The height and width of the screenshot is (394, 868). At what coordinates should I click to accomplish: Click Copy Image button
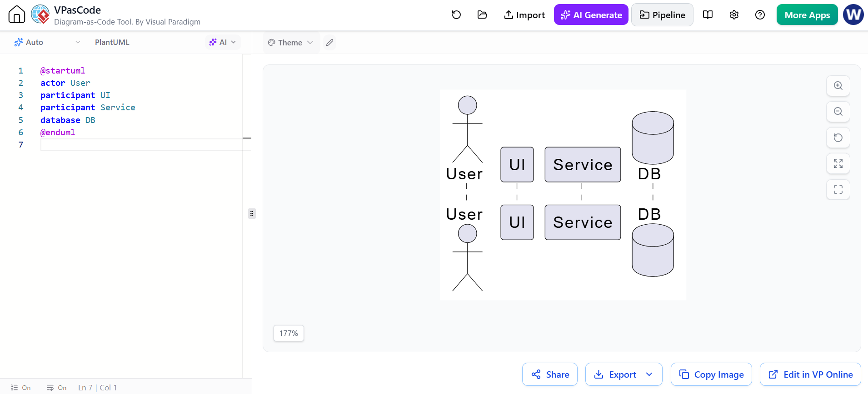(711, 374)
